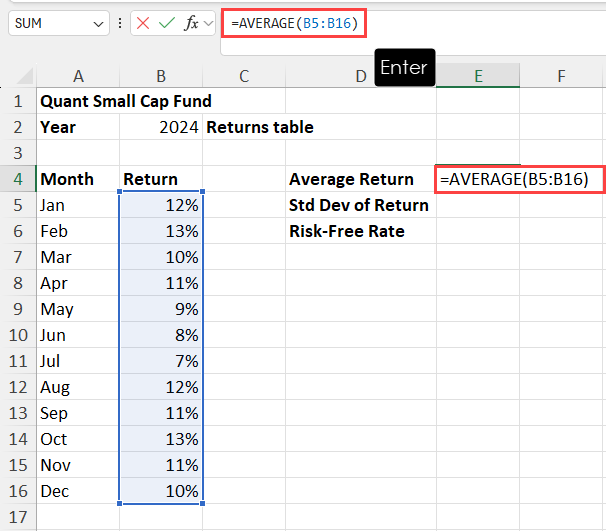This screenshot has width=606, height=531.
Task: Click the March return value 10%
Action: (161, 257)
